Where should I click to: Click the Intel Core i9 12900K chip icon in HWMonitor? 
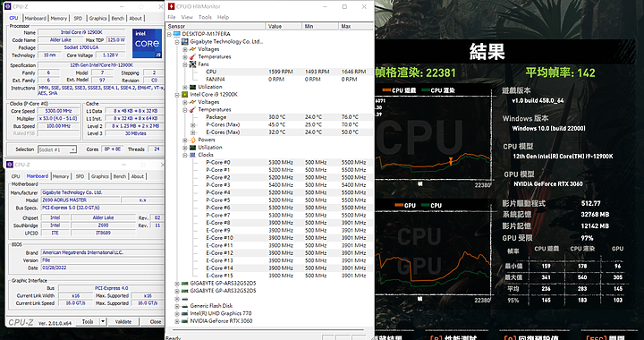[185, 95]
